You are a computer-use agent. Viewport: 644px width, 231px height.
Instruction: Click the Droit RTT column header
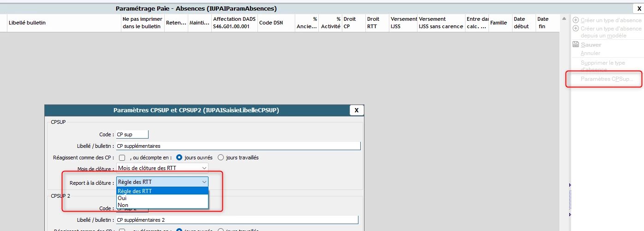pyautogui.click(x=377, y=23)
